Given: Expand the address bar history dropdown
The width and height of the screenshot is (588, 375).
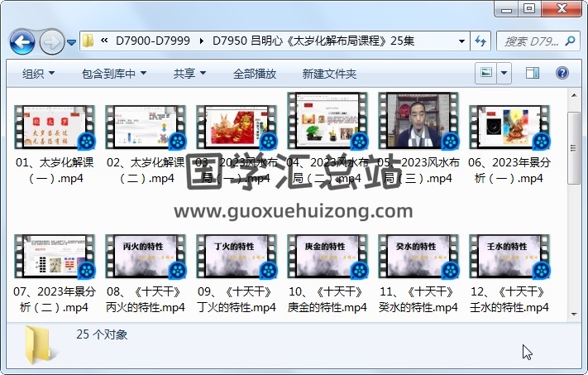Looking at the screenshot, I should (x=461, y=41).
